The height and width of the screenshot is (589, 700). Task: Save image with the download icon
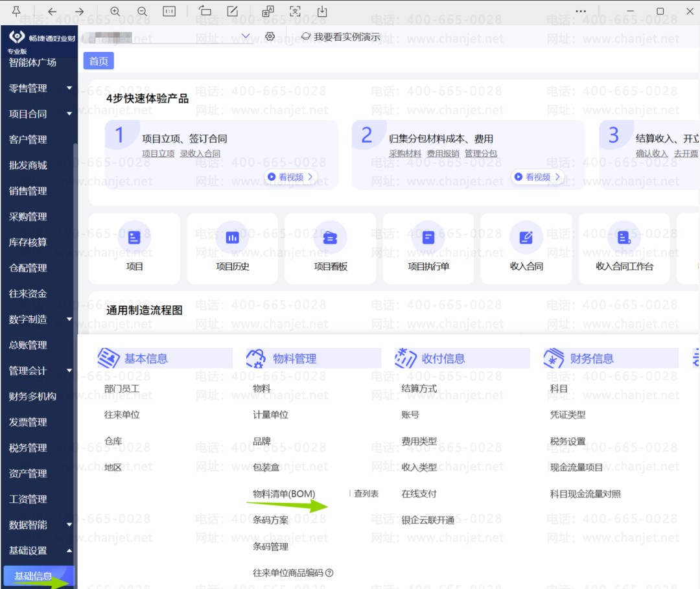click(322, 11)
